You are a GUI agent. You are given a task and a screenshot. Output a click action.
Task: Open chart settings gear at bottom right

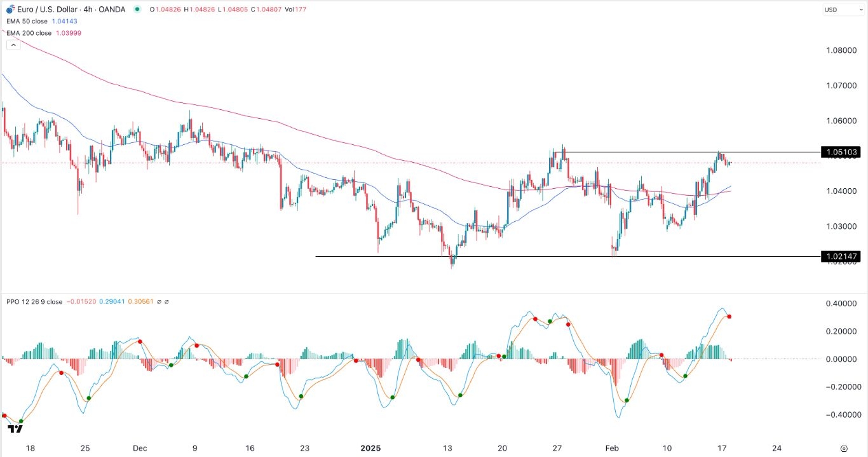tap(844, 448)
